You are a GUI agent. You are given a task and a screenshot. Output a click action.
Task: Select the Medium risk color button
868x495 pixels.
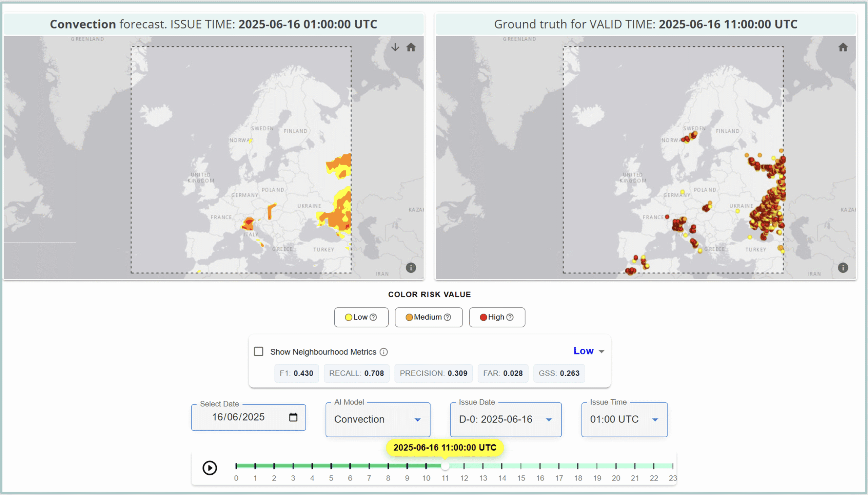point(428,317)
